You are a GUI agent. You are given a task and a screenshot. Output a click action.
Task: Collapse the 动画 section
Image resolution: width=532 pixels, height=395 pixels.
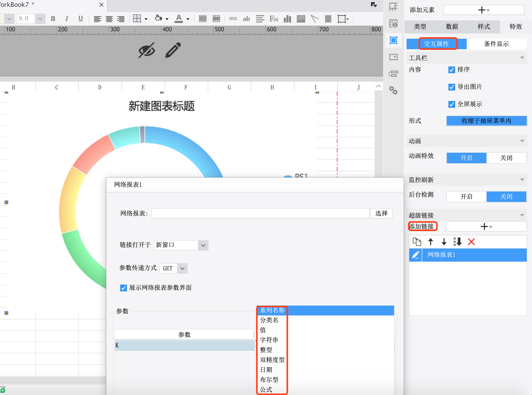[x=522, y=141]
